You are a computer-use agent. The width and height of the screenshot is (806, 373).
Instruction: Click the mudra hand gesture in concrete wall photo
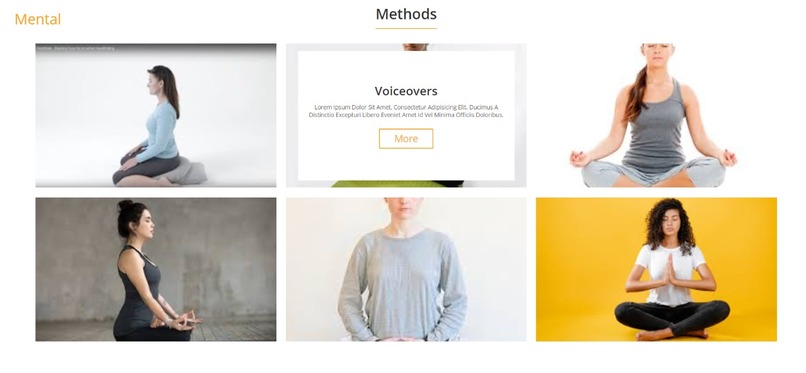click(x=185, y=319)
